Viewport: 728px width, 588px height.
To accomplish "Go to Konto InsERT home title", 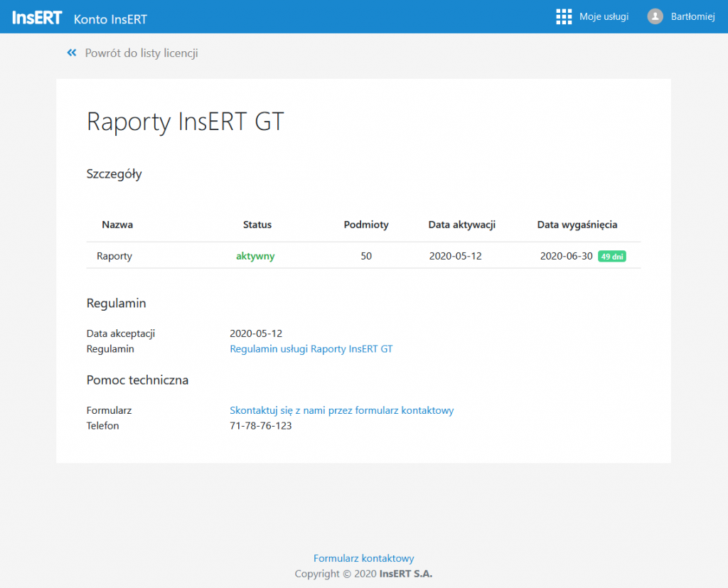I will coord(110,19).
